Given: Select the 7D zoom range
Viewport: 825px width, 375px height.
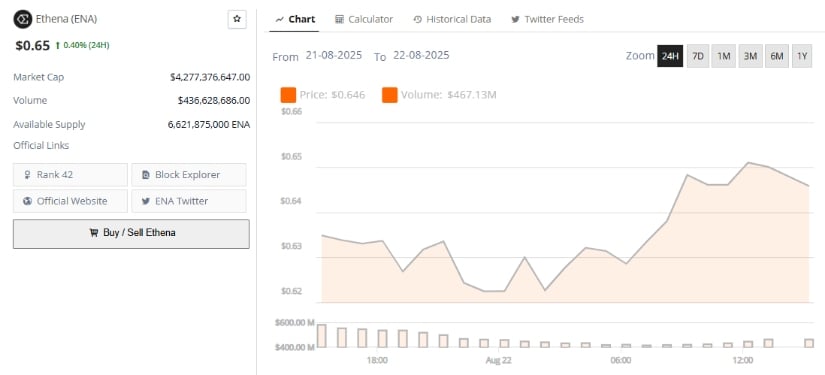Looking at the screenshot, I should pos(697,56).
